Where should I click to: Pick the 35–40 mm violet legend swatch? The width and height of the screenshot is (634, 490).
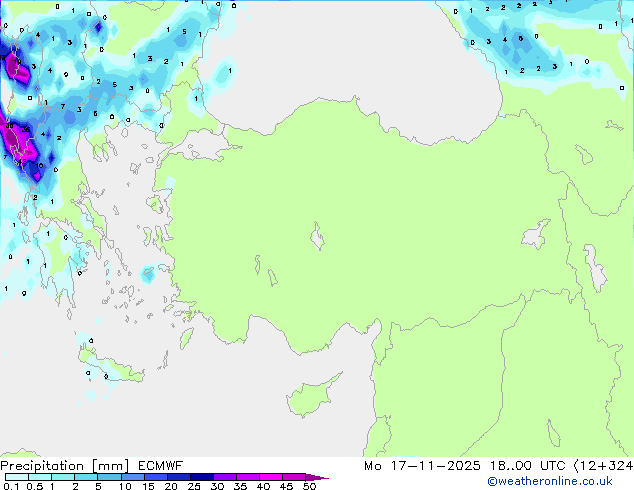point(247,477)
